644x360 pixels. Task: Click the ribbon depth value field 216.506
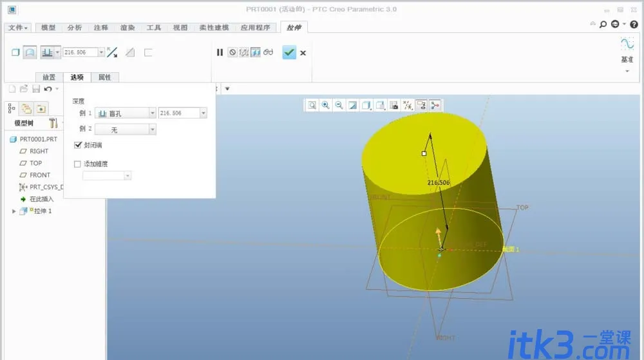click(80, 52)
